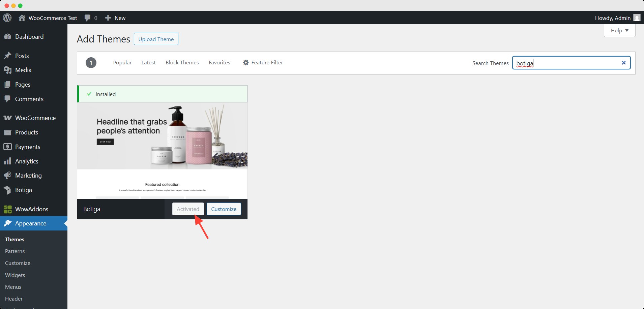This screenshot has height=309, width=644.
Task: Clear the theme search with X
Action: click(x=624, y=63)
